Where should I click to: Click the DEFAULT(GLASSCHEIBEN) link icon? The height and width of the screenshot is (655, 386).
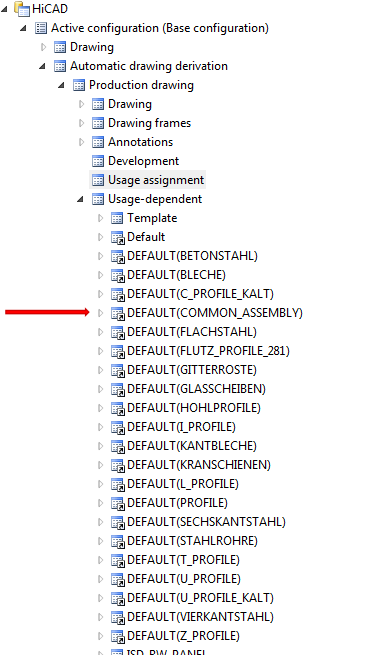(118, 390)
